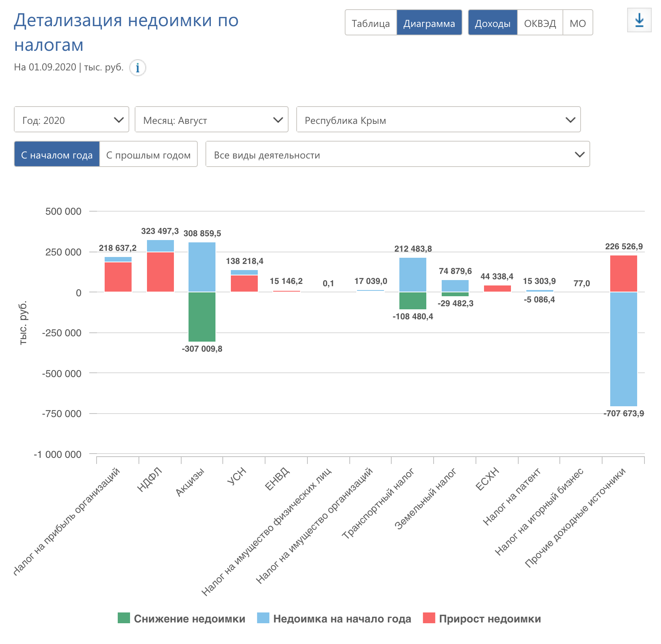Select the Диаграмма view tab
This screenshot has height=644, width=661.
point(429,23)
